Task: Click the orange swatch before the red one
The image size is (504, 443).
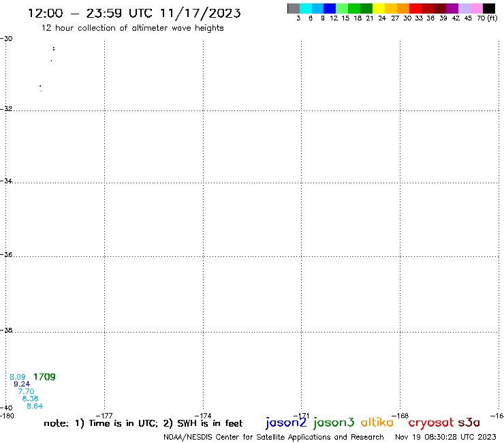Action: pos(403,8)
